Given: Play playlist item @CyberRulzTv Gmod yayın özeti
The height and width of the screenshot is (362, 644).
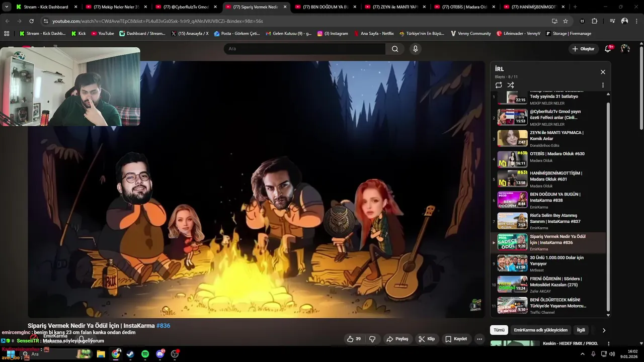Looking at the screenshot, I should [548, 118].
